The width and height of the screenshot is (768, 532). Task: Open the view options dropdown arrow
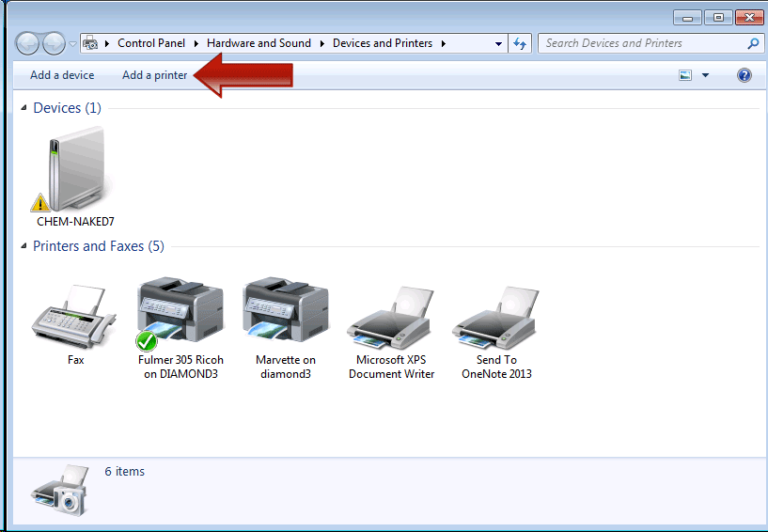point(705,75)
